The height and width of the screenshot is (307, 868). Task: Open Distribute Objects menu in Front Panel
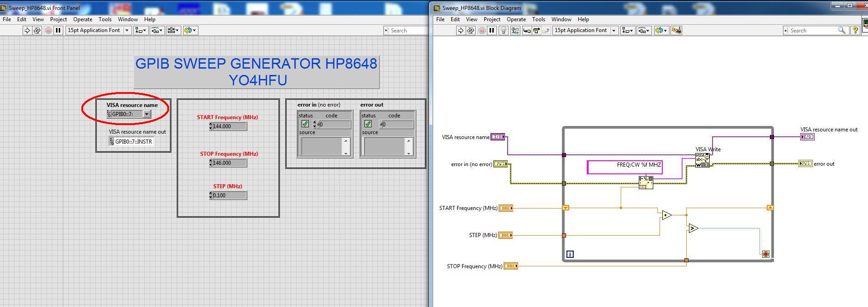coord(156,30)
